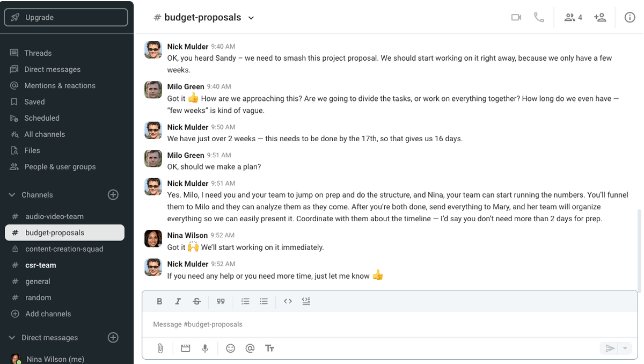This screenshot has width=644, height=364.
Task: Toggle strikethrough formatting in composer
Action: 196,301
